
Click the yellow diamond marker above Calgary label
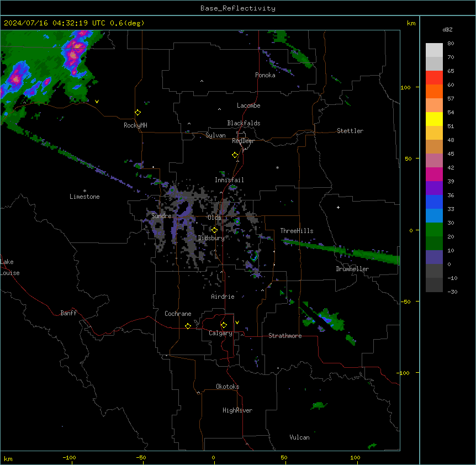point(224,325)
